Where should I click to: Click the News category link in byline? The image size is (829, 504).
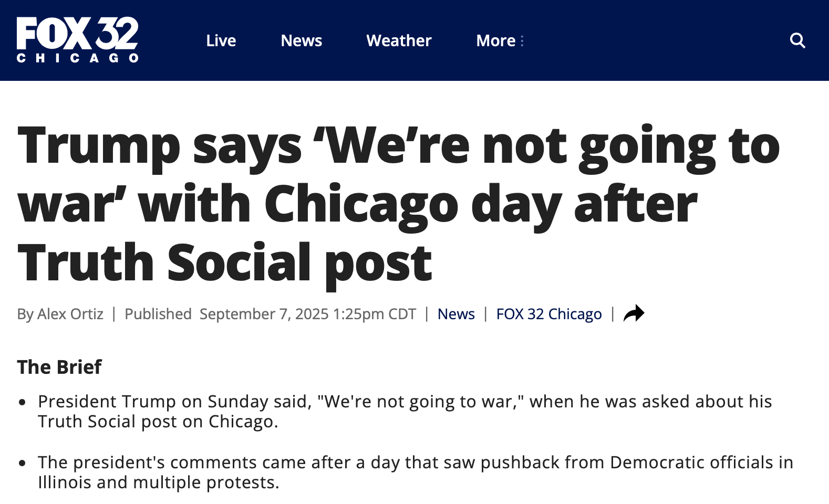click(x=456, y=314)
